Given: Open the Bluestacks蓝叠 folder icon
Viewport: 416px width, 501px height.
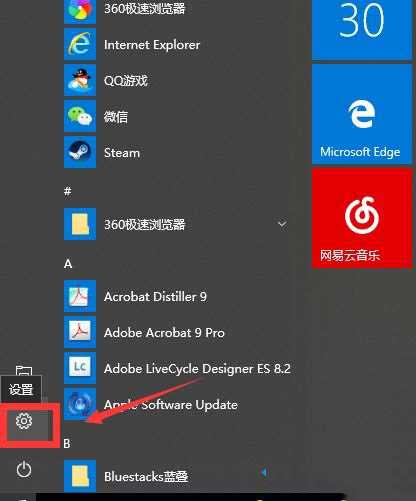Looking at the screenshot, I should [80, 476].
